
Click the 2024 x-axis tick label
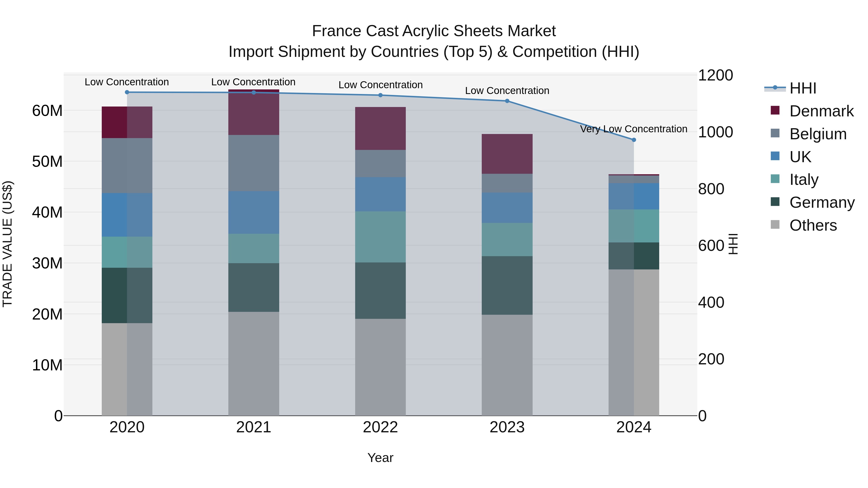(x=634, y=427)
